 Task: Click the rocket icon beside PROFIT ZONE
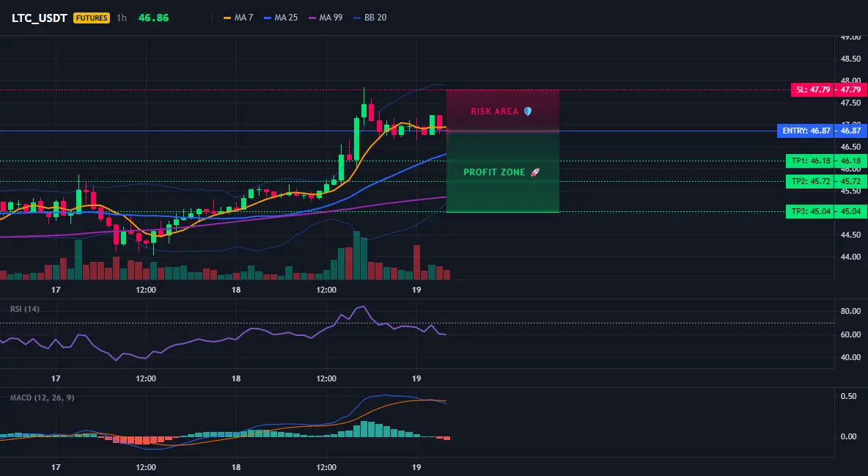tap(534, 172)
